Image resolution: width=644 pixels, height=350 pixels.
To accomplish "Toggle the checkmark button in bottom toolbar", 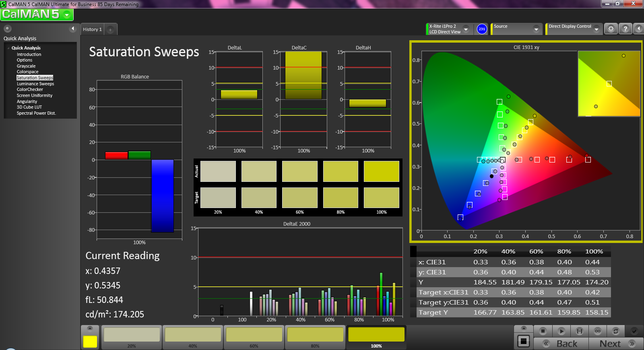I will [634, 331].
